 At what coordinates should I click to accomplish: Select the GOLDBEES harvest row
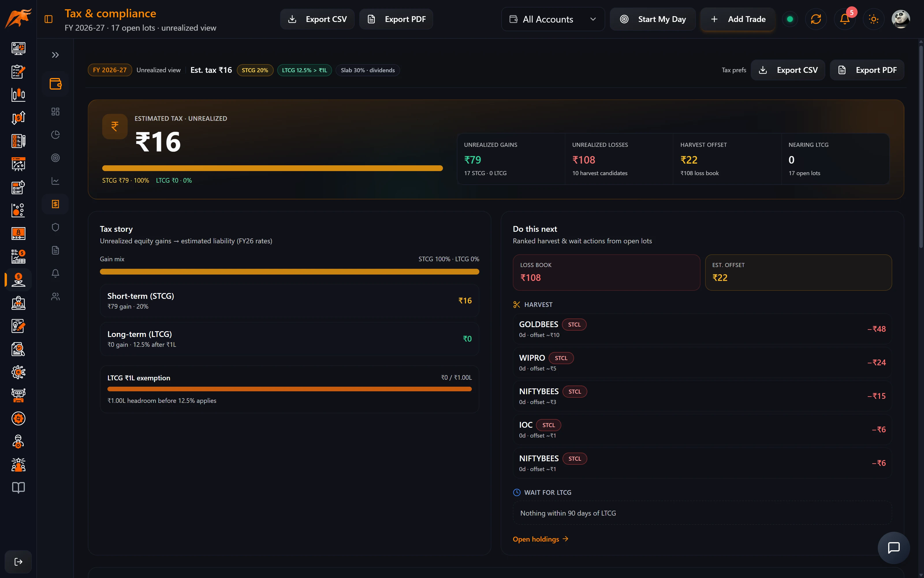tap(702, 329)
